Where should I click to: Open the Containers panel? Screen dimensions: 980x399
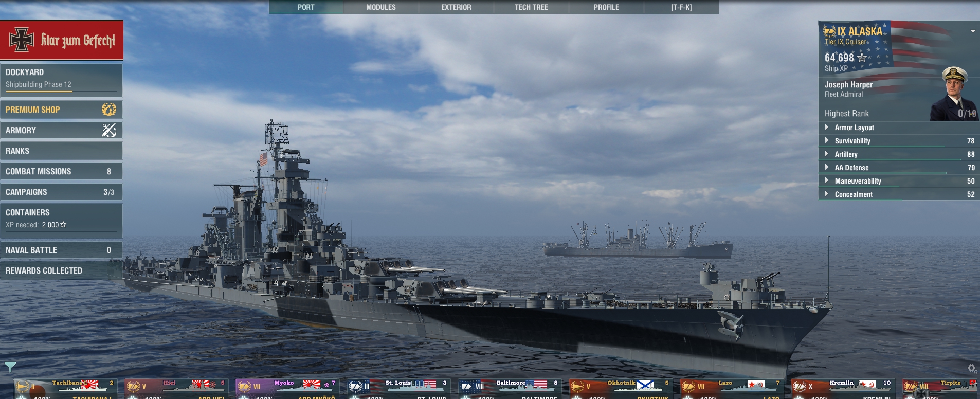pyautogui.click(x=62, y=221)
